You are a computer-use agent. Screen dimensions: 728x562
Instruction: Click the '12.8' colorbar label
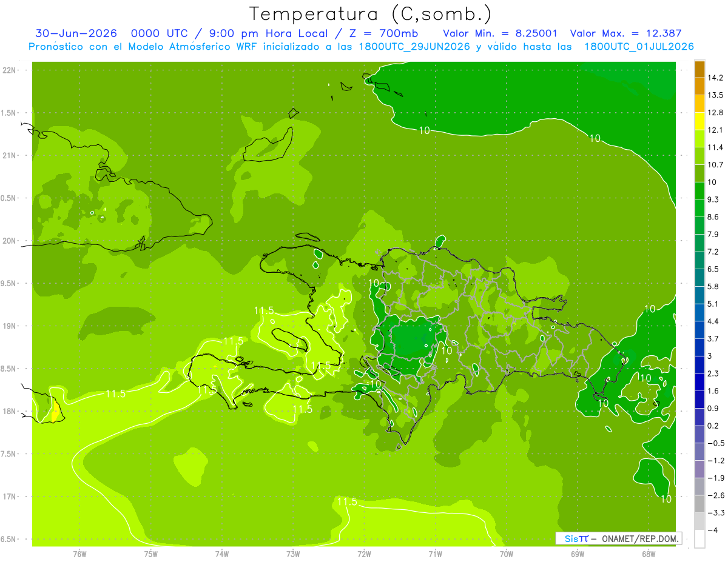715,113
